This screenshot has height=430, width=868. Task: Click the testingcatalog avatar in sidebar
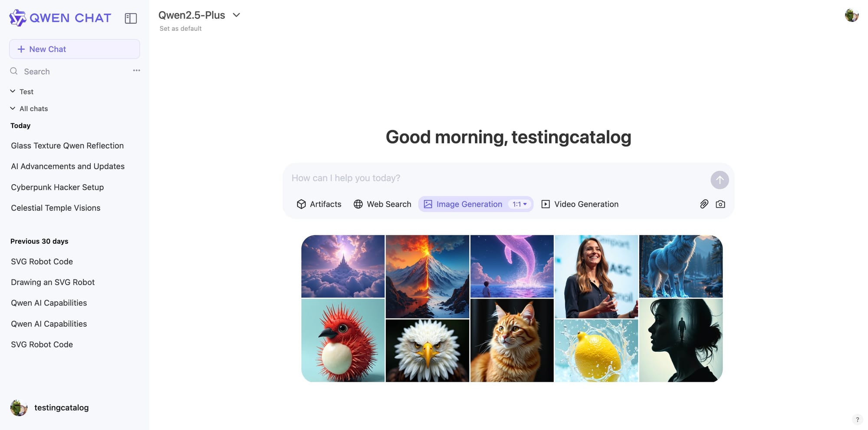[19, 408]
